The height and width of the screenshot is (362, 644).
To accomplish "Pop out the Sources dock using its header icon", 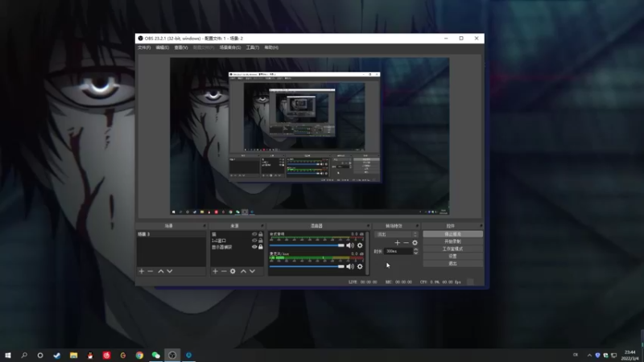I will [x=262, y=226].
